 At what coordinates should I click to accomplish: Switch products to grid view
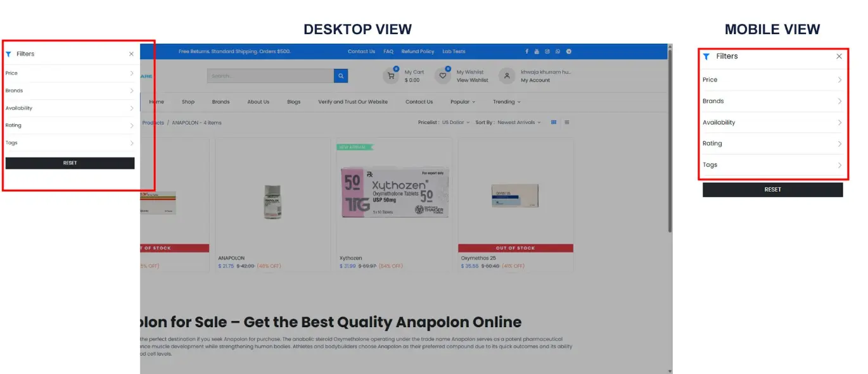[554, 122]
